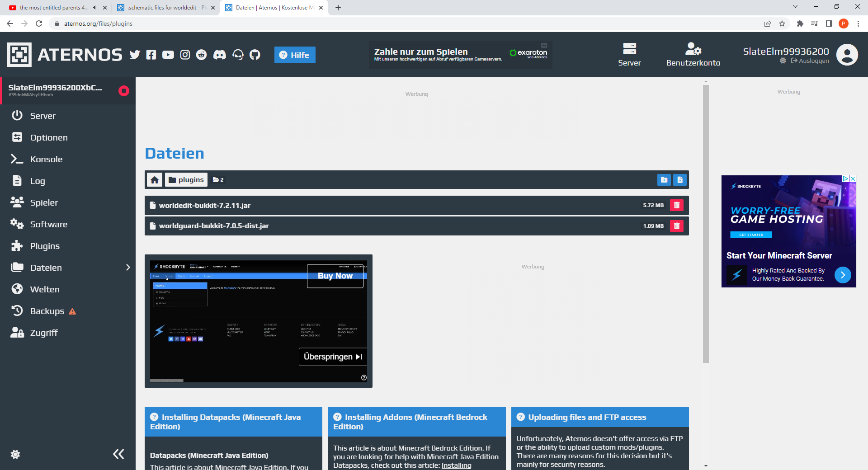Image resolution: width=868 pixels, height=470 pixels.
Task: Open Chrome menu three dots
Action: (858, 23)
